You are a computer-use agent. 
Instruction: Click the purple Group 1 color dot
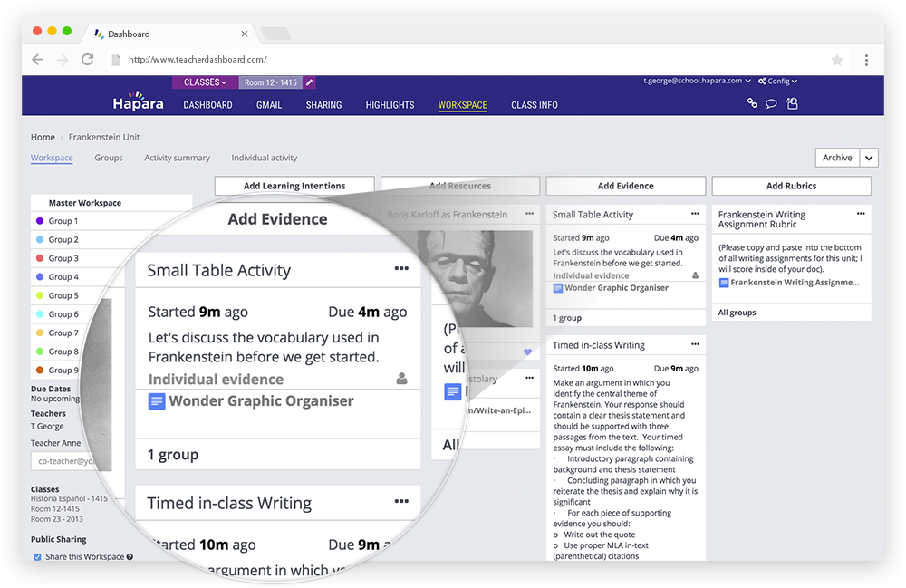(x=40, y=221)
